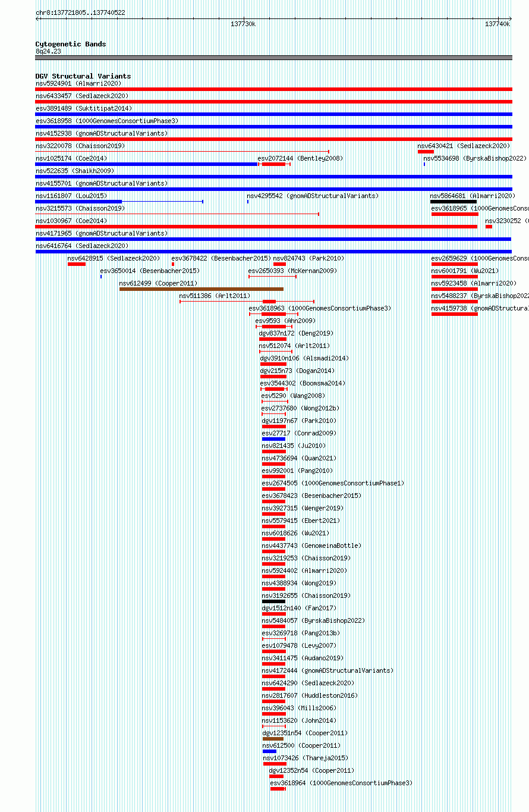Select esv2674505 (1000GenomesConsortiumPhase1) label

pos(333,483)
